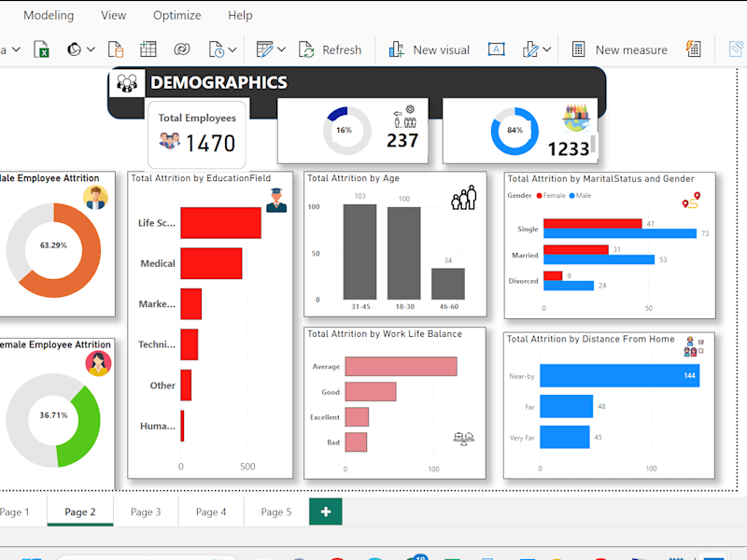Click the family icon in the Age chart
Screen dimensions: 747x560
point(464,197)
